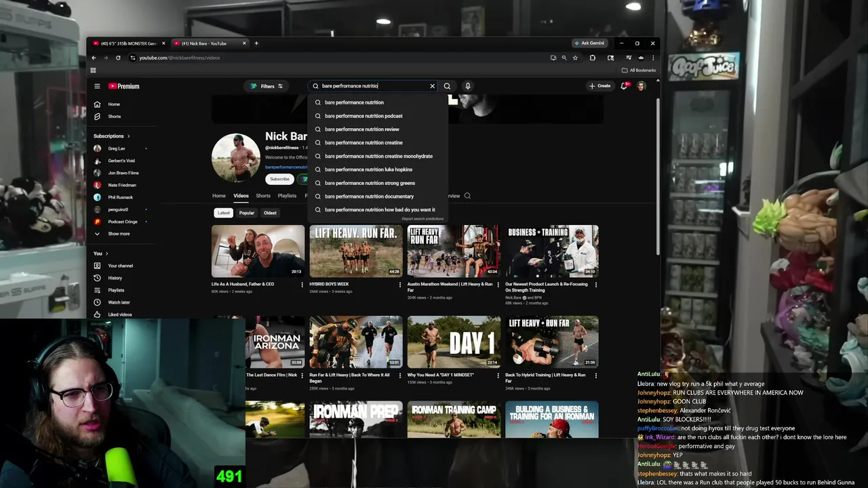The width and height of the screenshot is (868, 488).
Task: Open the account avatar menu
Action: click(x=641, y=86)
